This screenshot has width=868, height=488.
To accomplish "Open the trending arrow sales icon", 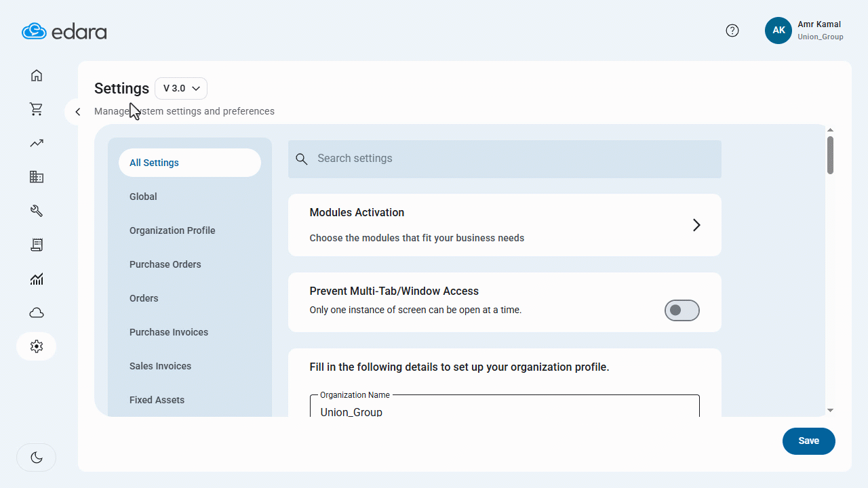I will tap(37, 143).
